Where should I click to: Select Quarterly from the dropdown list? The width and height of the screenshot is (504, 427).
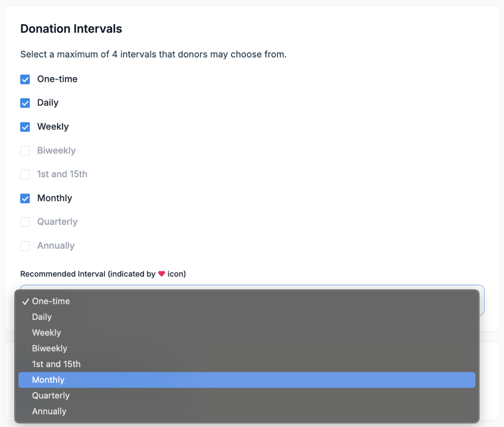pyautogui.click(x=247, y=396)
